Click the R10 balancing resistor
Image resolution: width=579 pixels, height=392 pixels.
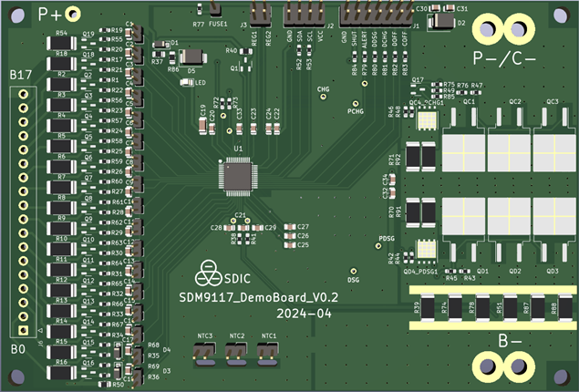click(61, 250)
